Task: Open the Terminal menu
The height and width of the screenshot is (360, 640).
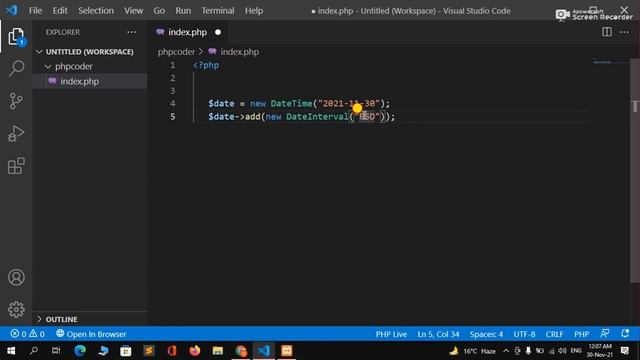Action: point(218,11)
